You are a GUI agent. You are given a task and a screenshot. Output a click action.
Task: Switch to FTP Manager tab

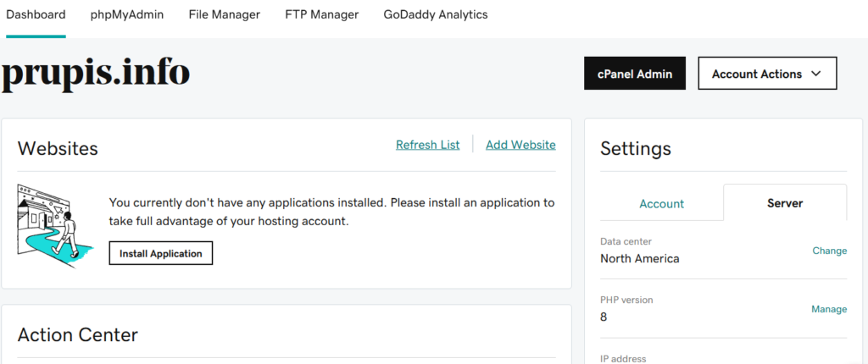click(x=321, y=15)
